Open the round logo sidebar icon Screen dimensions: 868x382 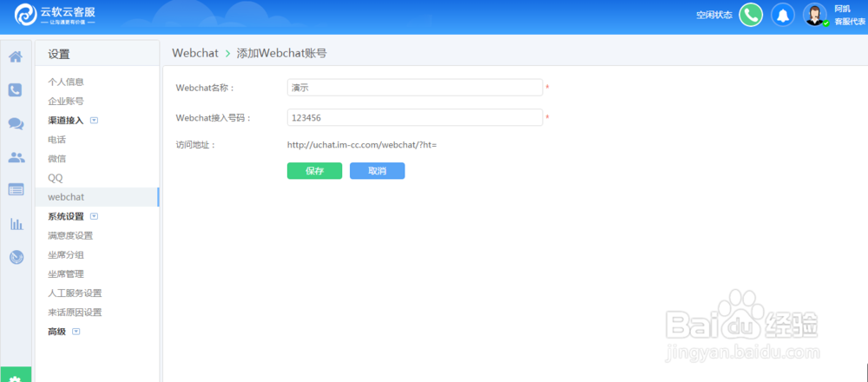point(16,258)
